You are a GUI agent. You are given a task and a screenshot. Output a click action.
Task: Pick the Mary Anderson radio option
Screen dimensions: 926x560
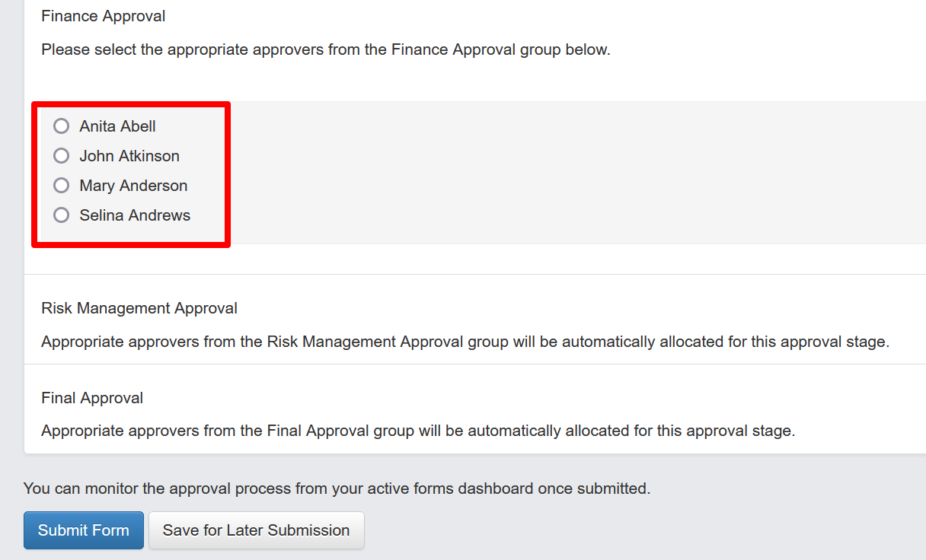click(x=62, y=186)
